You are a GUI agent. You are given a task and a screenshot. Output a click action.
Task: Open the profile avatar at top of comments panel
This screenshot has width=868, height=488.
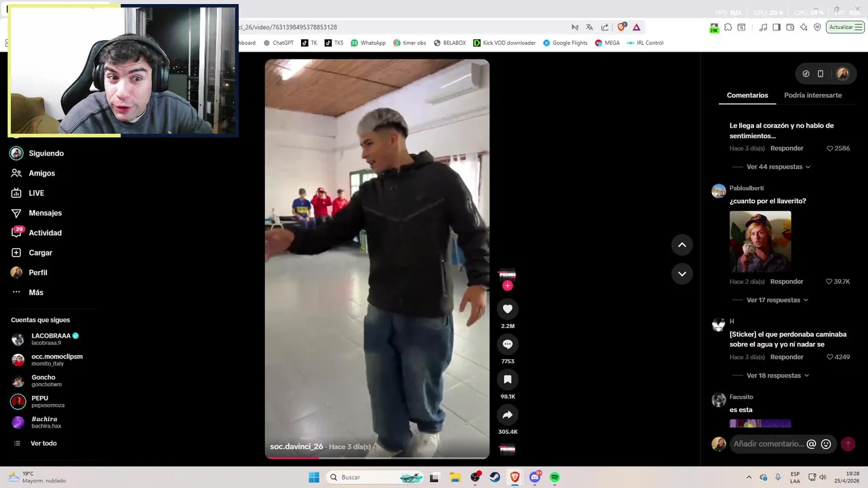coord(843,74)
